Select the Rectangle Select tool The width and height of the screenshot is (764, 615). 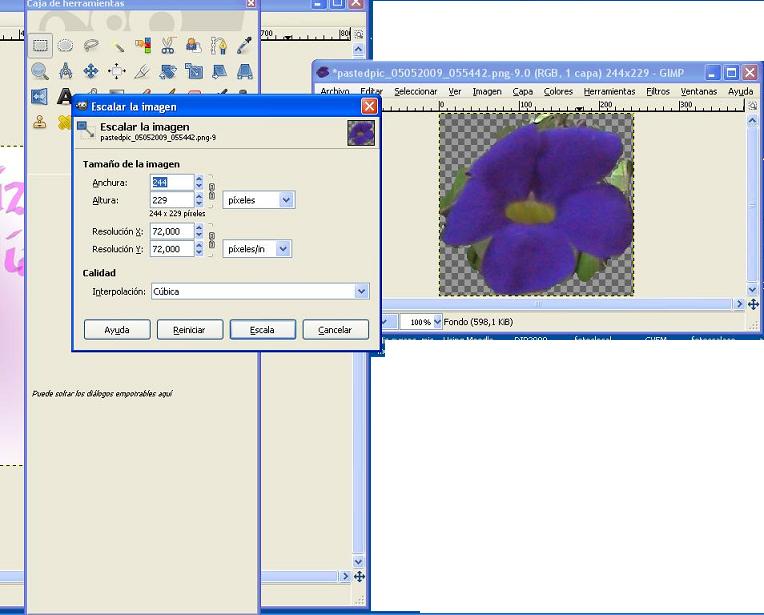tap(40, 46)
